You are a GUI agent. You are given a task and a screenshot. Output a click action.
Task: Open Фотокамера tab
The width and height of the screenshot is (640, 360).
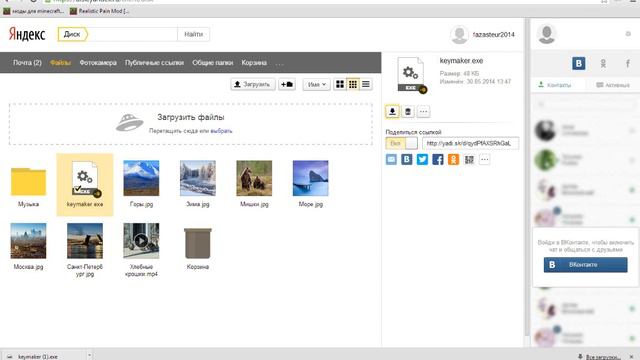tap(98, 63)
